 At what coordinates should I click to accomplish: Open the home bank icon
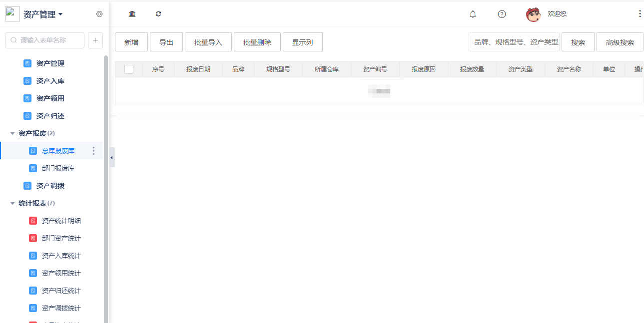[x=132, y=14]
